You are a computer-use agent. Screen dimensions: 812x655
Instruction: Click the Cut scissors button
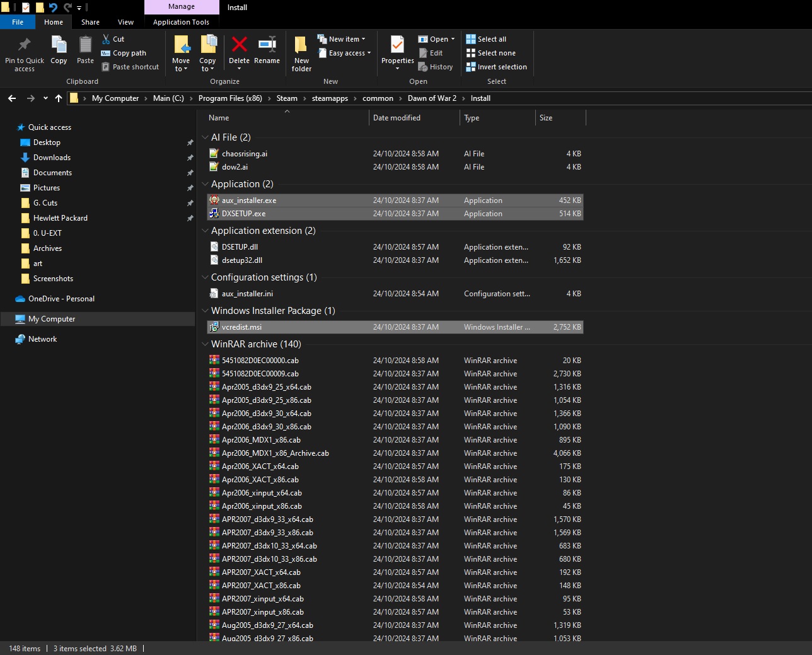113,39
